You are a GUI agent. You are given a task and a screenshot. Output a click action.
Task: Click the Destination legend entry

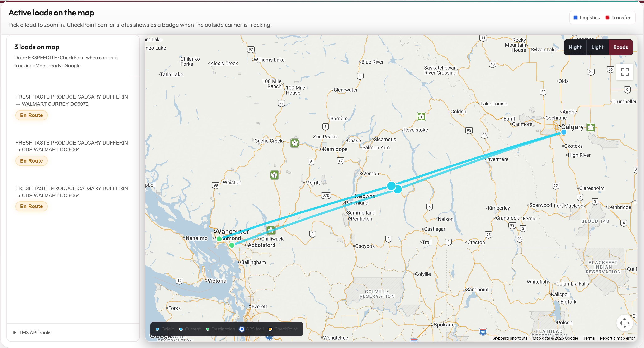click(x=220, y=329)
